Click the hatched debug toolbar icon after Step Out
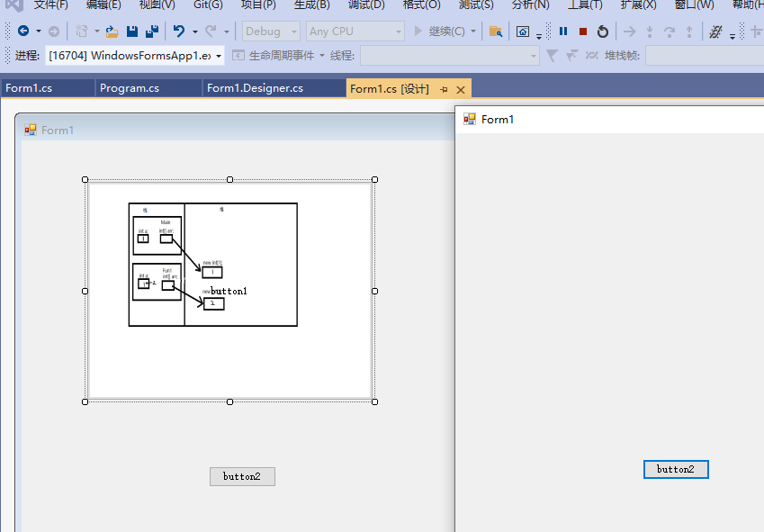Viewport: 764px width, 532px height. [x=715, y=32]
